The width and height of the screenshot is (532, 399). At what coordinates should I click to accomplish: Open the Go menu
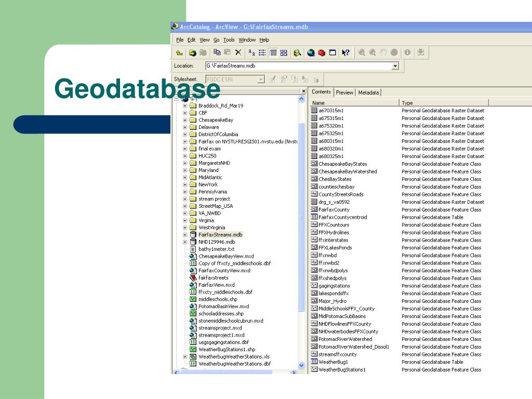217,40
